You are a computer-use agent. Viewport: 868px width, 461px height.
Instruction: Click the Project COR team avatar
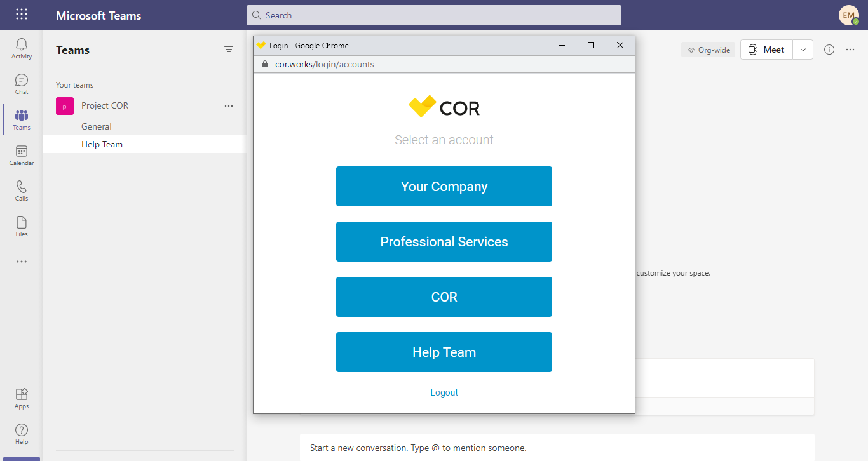point(64,106)
